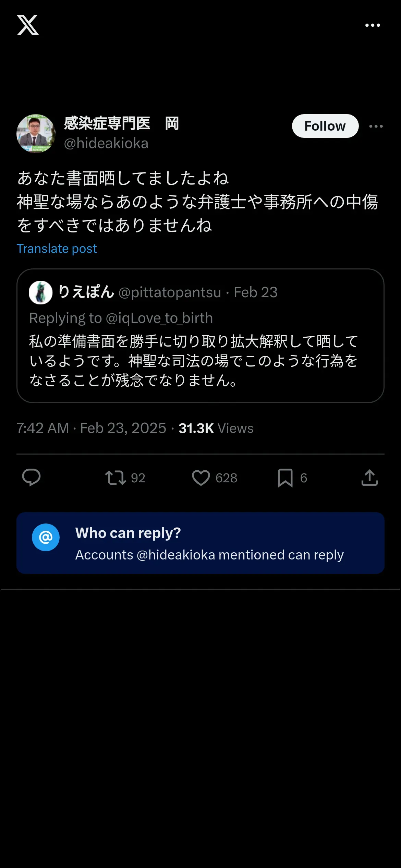Viewport: 401px width, 868px height.
Task: Click the share upload icon
Action: 369,478
